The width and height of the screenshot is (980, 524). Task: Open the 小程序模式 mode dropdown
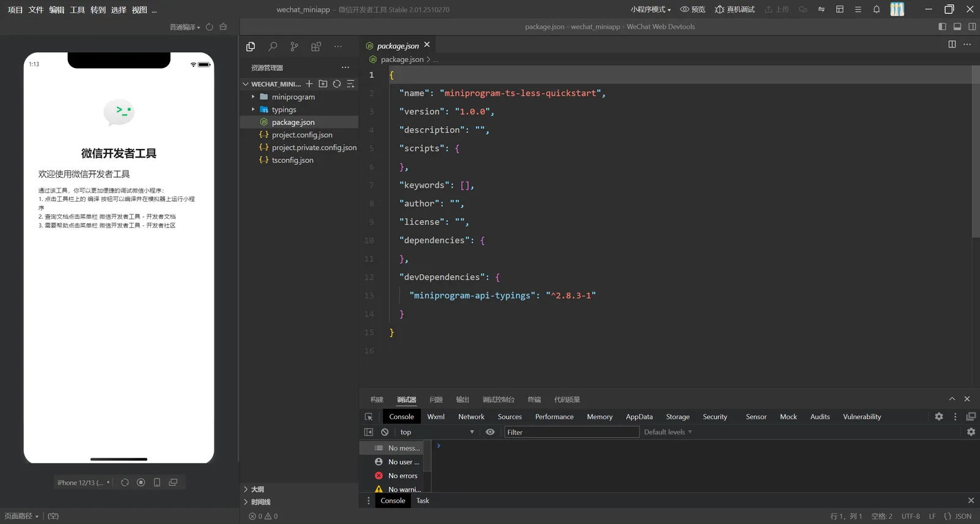(x=650, y=9)
